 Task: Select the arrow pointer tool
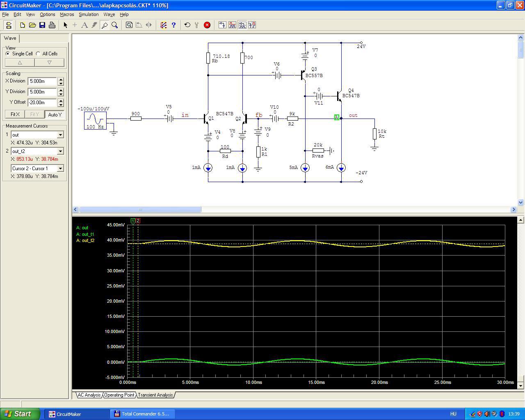click(65, 25)
